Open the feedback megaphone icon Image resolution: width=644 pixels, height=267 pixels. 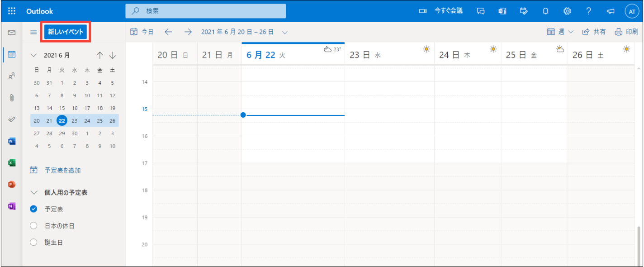611,11
